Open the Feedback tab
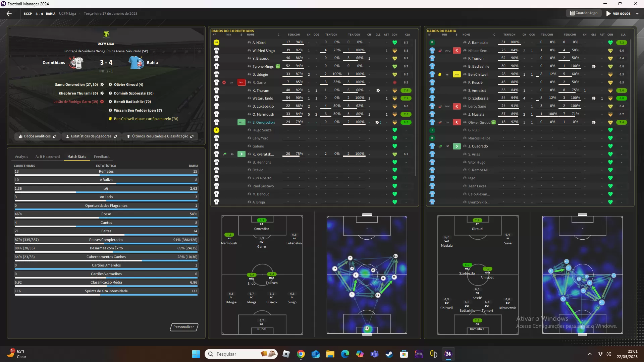 click(102, 157)
